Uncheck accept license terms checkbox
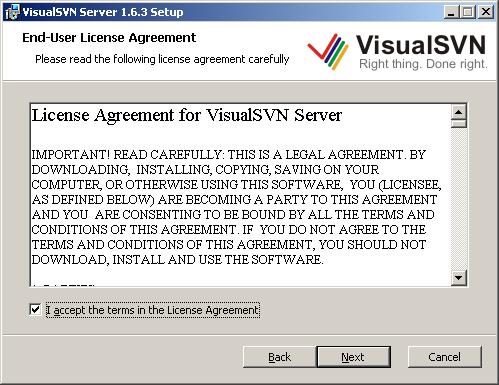 pyautogui.click(x=35, y=310)
